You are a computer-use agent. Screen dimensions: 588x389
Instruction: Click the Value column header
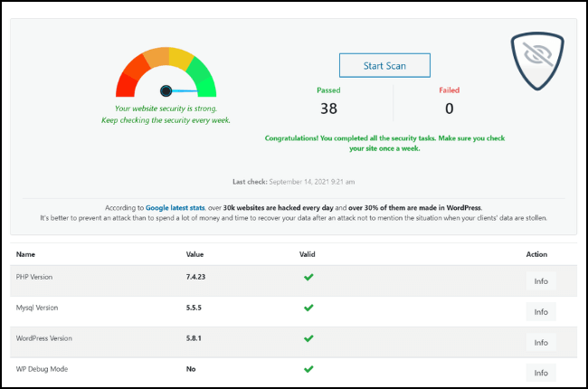195,255
